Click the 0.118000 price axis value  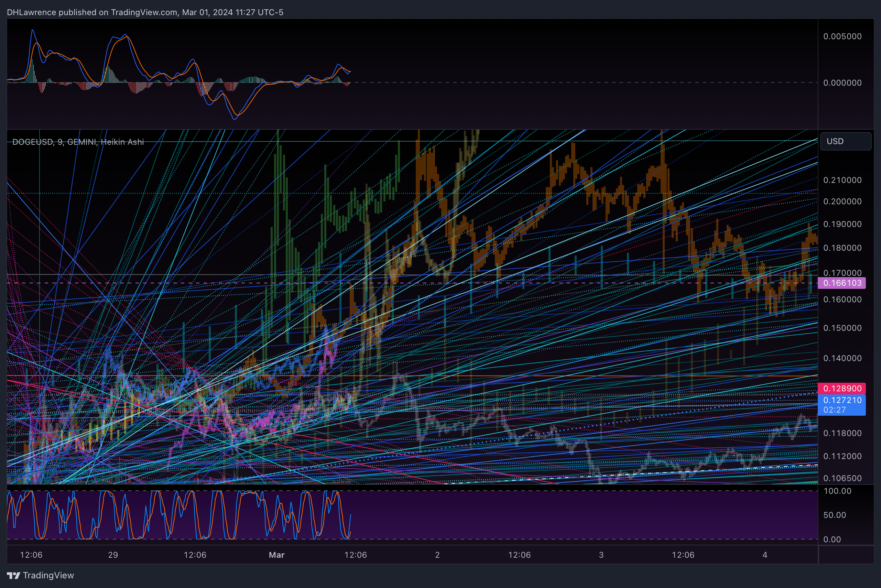pyautogui.click(x=842, y=433)
